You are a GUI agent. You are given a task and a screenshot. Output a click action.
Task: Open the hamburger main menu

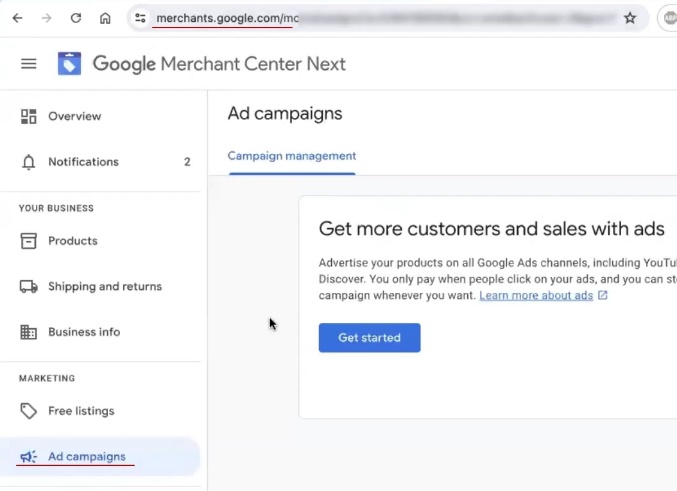(x=29, y=64)
